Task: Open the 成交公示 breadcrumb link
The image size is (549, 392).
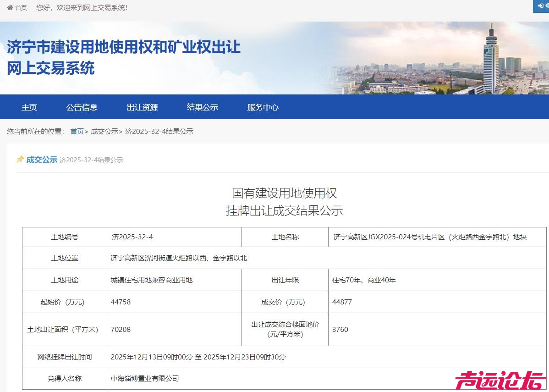Action: [x=105, y=131]
